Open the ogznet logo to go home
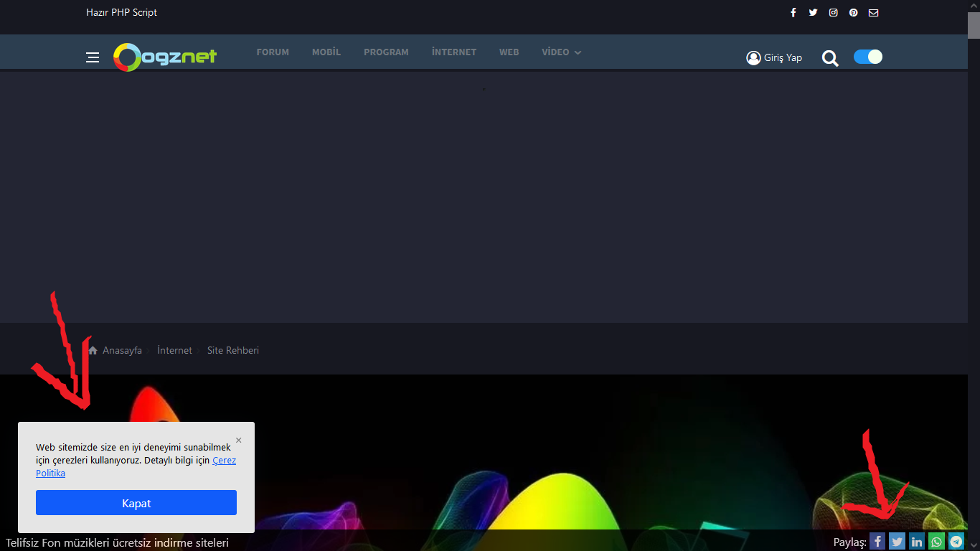The image size is (980, 551). point(165,56)
